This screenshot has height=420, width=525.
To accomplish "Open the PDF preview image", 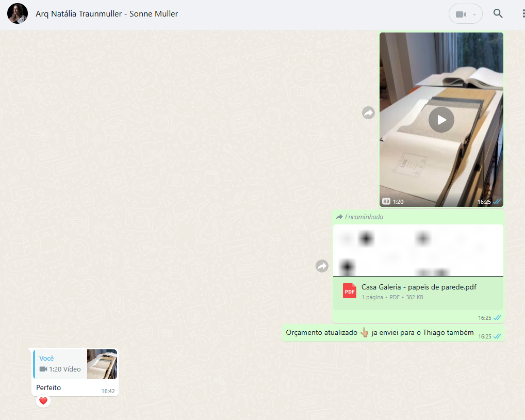I will 418,251.
